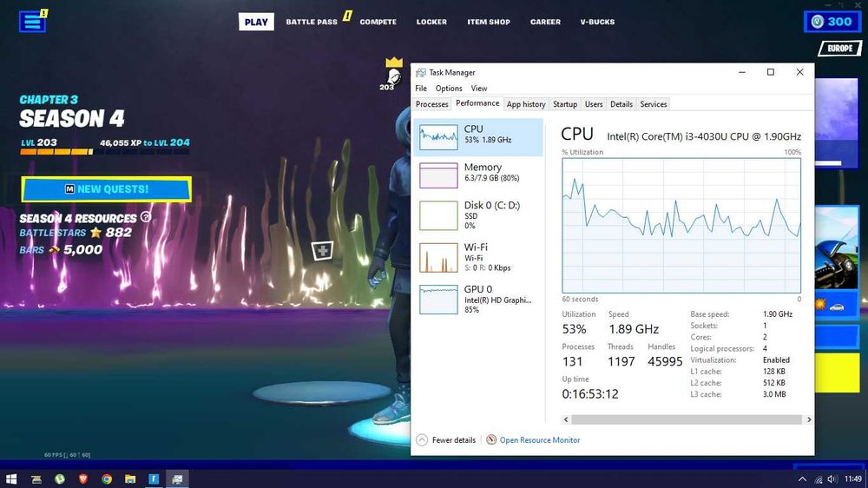Launch Google Chrome from the taskbar
The image size is (868, 488).
click(x=107, y=479)
